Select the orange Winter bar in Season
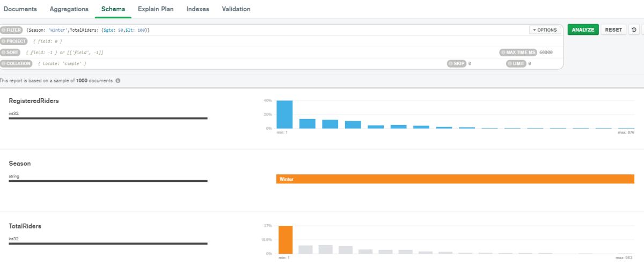644x265 pixels. coord(455,179)
